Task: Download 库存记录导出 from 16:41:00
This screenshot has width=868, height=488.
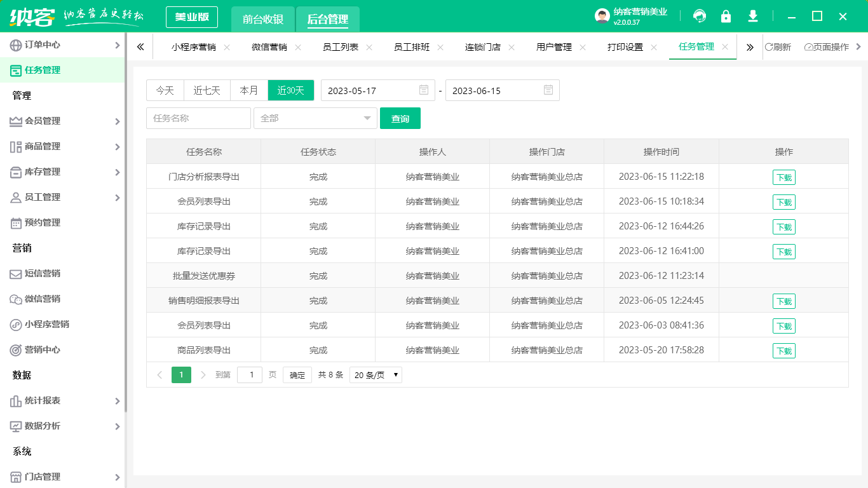Action: click(x=784, y=252)
